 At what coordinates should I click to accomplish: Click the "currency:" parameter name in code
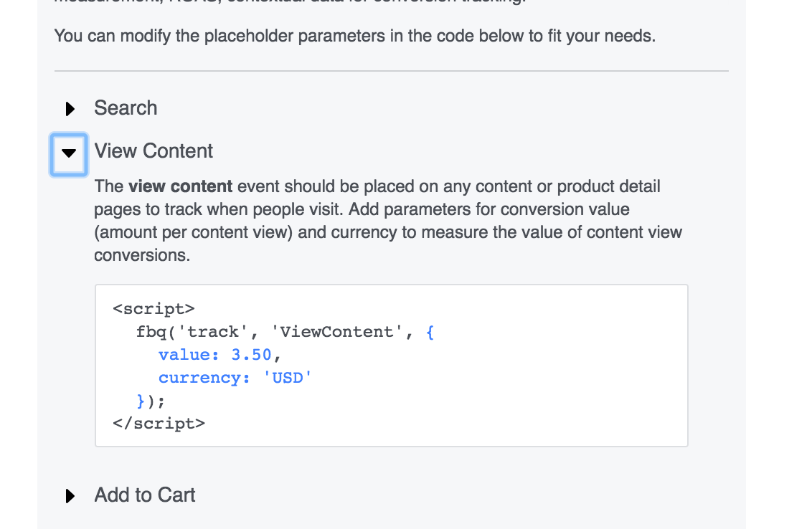[x=204, y=378]
